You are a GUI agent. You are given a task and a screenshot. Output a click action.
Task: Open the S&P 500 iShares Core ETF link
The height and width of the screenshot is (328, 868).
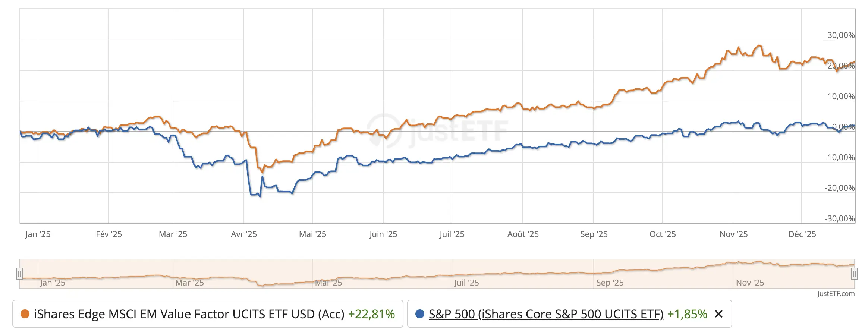[546, 314]
